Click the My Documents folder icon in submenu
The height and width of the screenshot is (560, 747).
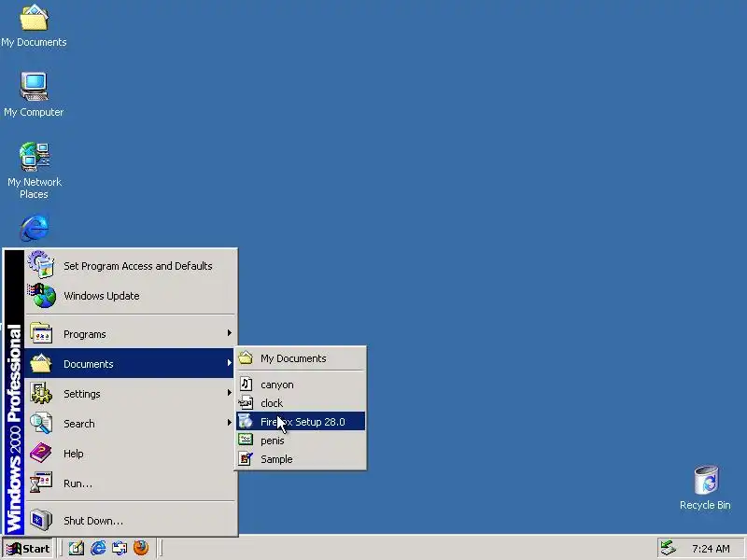point(246,357)
